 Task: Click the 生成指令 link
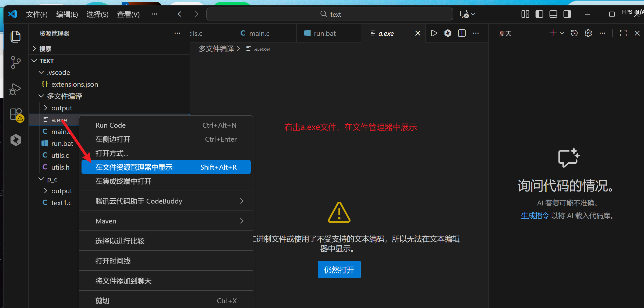pos(535,216)
